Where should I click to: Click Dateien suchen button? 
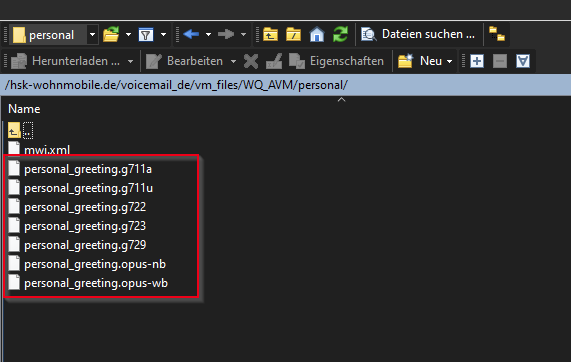pyautogui.click(x=418, y=34)
